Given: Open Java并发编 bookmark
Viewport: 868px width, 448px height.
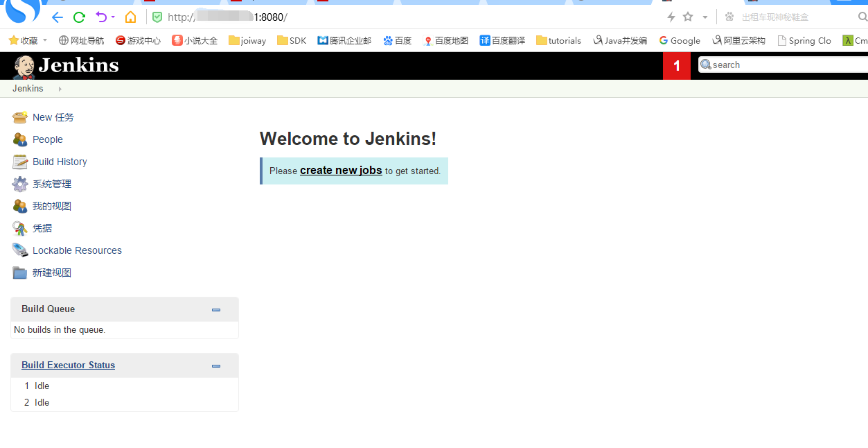Looking at the screenshot, I should (620, 40).
